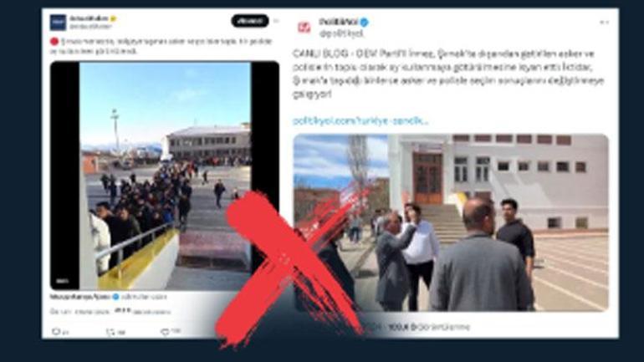Open the photo of men arguing outside school

coord(451,222)
